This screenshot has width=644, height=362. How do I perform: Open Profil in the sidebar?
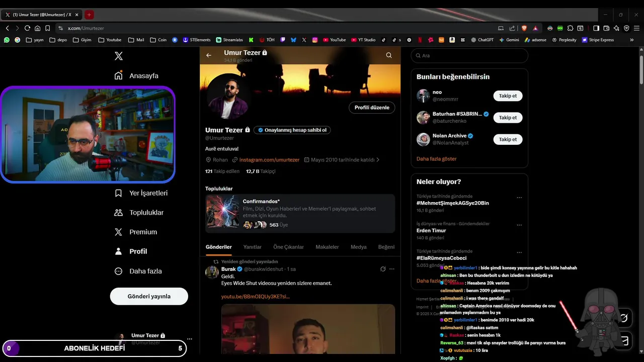(x=131, y=251)
